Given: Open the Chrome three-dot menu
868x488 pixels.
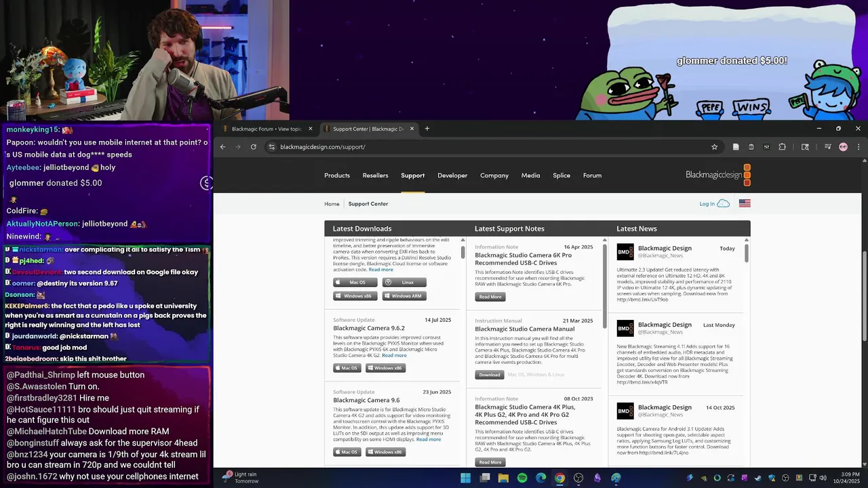Looking at the screenshot, I should pyautogui.click(x=859, y=147).
